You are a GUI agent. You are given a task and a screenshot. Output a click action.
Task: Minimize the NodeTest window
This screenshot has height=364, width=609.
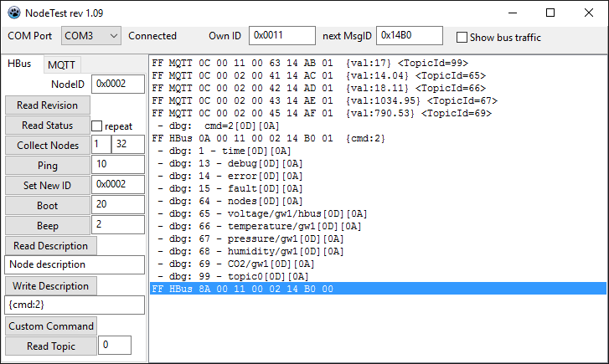[513, 13]
